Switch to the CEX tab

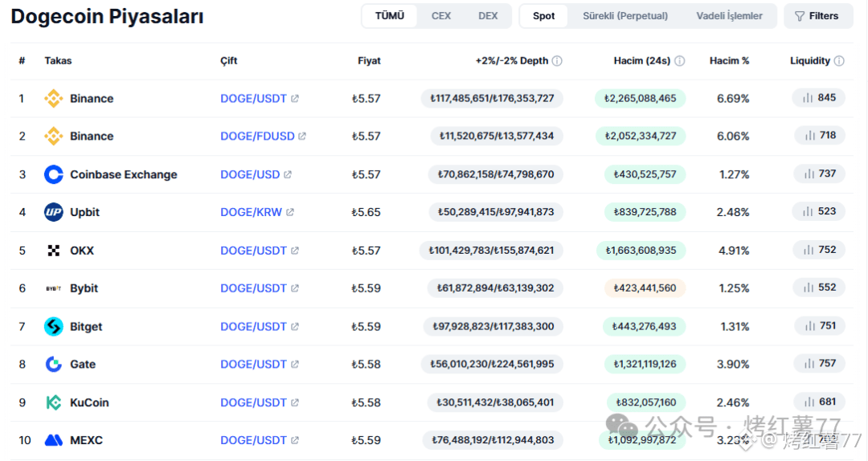(x=441, y=16)
